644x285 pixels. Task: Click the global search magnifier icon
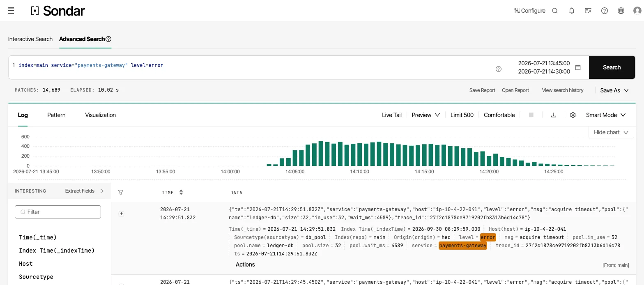pos(555,11)
